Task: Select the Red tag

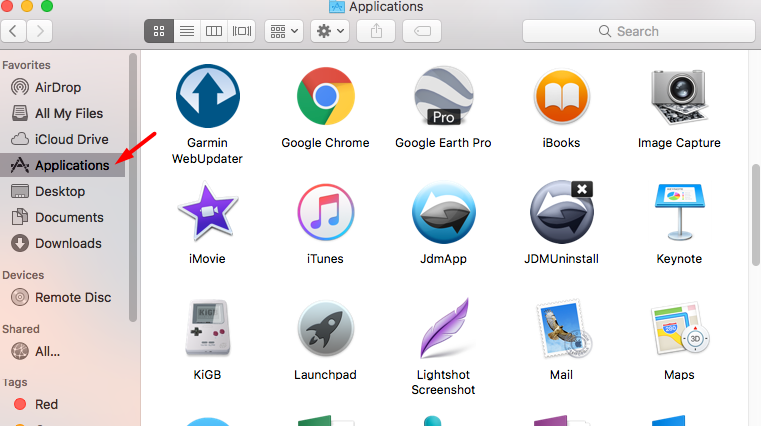Action: pos(63,405)
